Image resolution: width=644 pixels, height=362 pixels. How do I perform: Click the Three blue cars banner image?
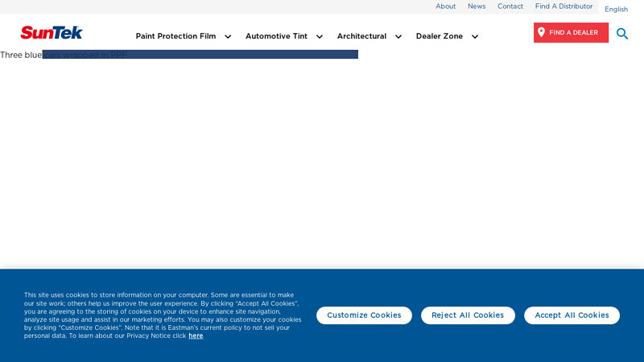pos(179,55)
